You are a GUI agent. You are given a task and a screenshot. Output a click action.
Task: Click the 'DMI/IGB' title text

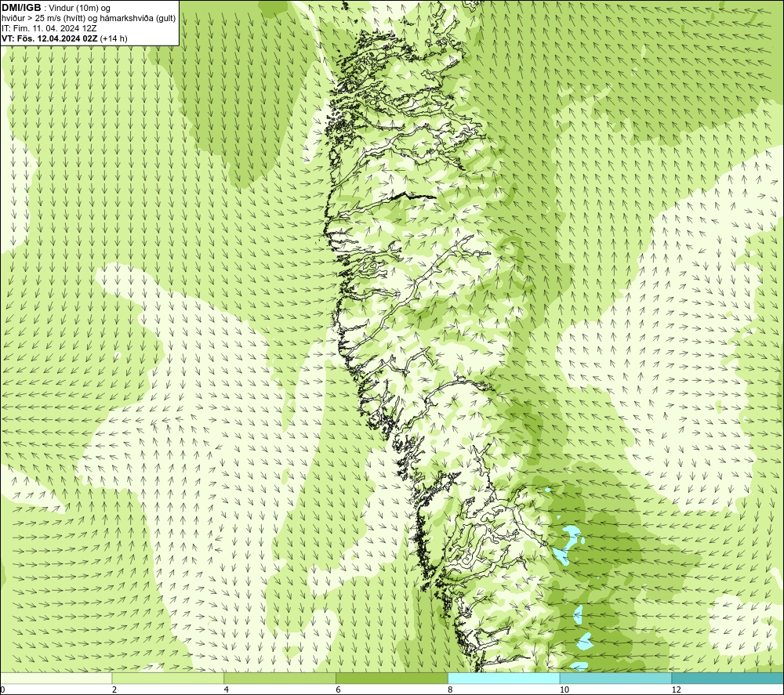point(21,8)
